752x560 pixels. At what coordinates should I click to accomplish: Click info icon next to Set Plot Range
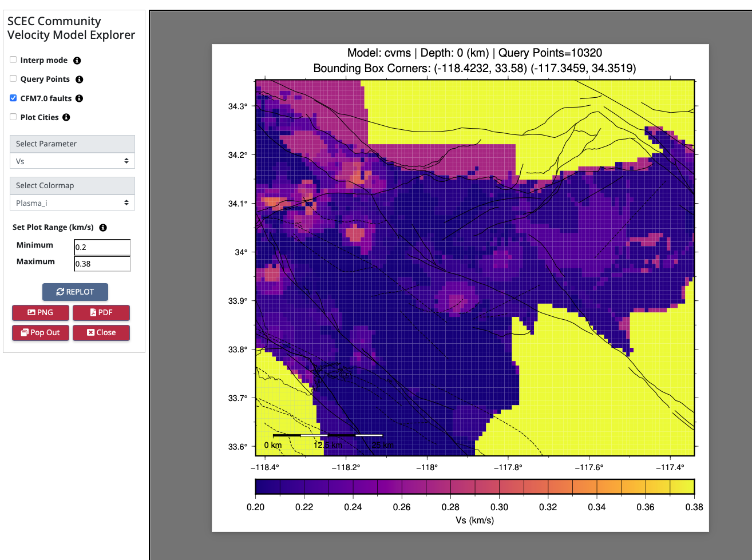(103, 228)
